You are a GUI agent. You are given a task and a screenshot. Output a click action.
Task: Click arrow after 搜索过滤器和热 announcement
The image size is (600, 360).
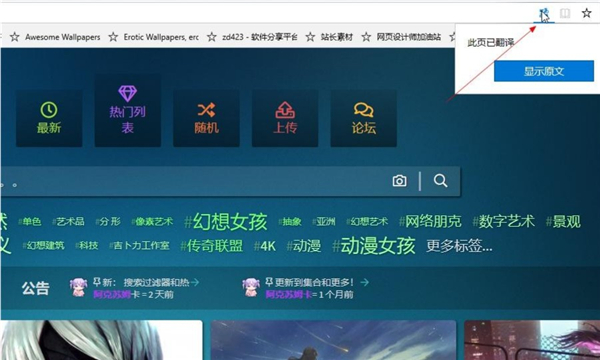[x=195, y=283]
